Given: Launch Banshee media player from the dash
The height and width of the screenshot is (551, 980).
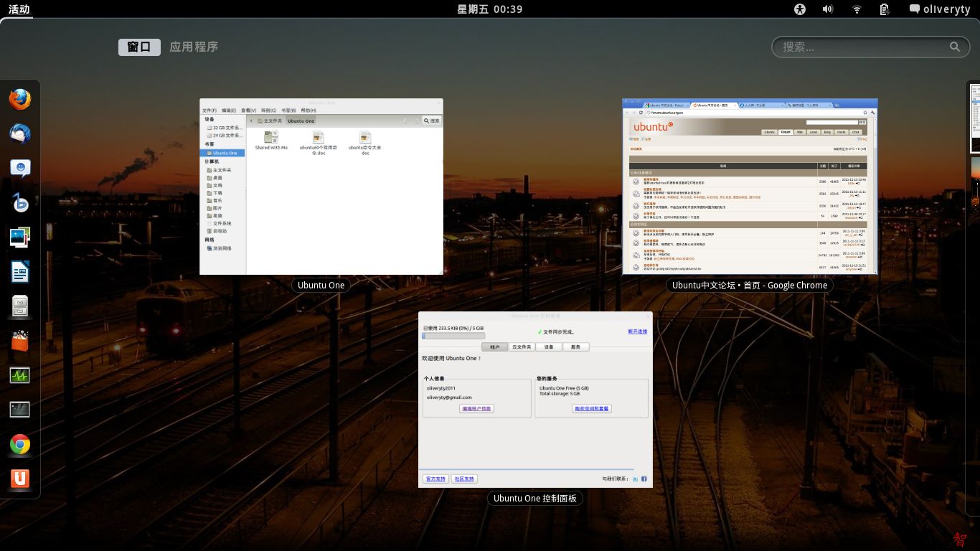Looking at the screenshot, I should [x=20, y=202].
